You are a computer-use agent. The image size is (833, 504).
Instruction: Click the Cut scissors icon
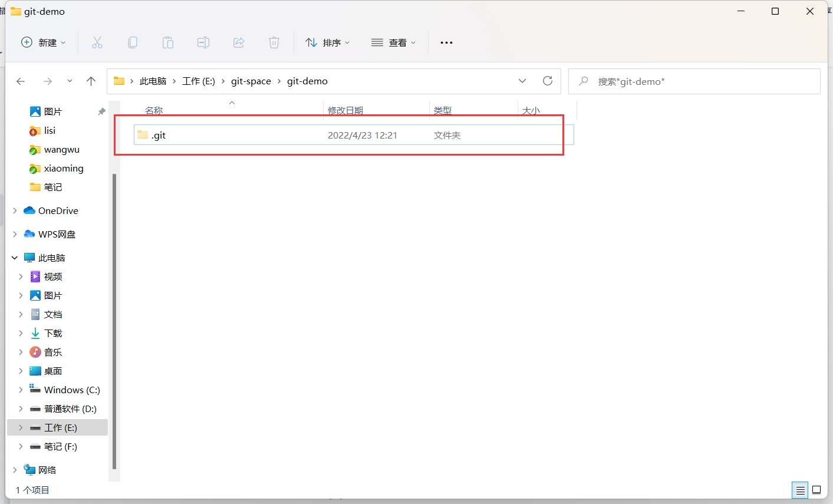point(97,42)
